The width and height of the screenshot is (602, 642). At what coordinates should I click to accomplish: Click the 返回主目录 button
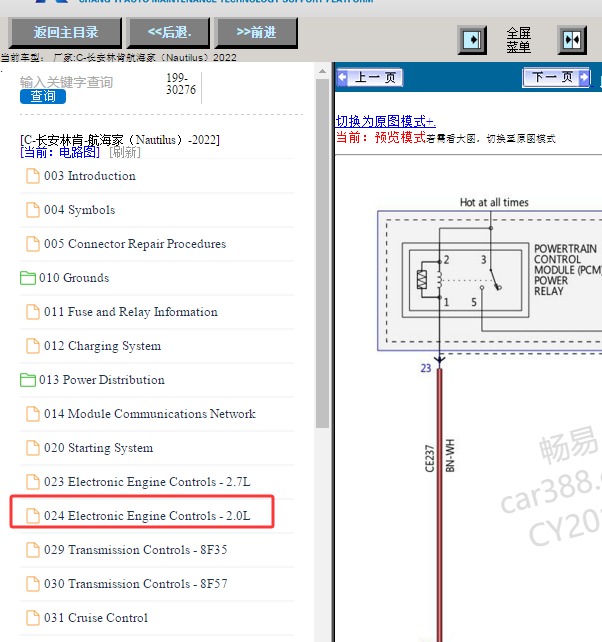[66, 32]
